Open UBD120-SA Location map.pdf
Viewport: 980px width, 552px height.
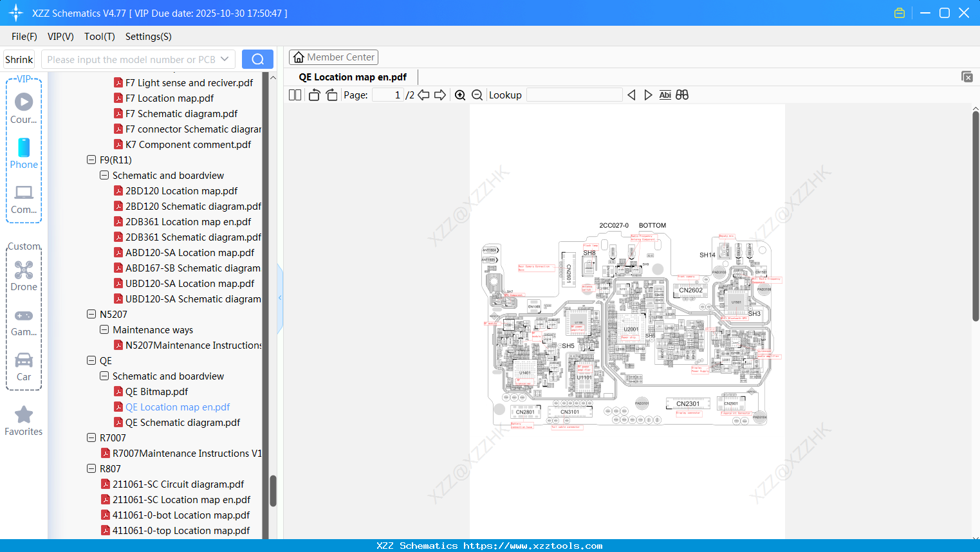[184, 283]
